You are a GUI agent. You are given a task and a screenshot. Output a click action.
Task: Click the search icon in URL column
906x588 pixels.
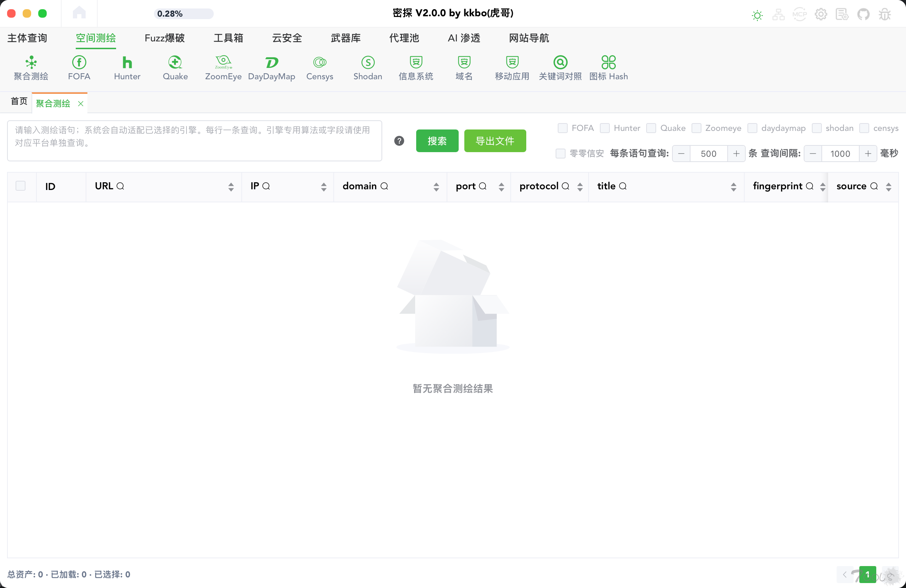pyautogui.click(x=120, y=186)
